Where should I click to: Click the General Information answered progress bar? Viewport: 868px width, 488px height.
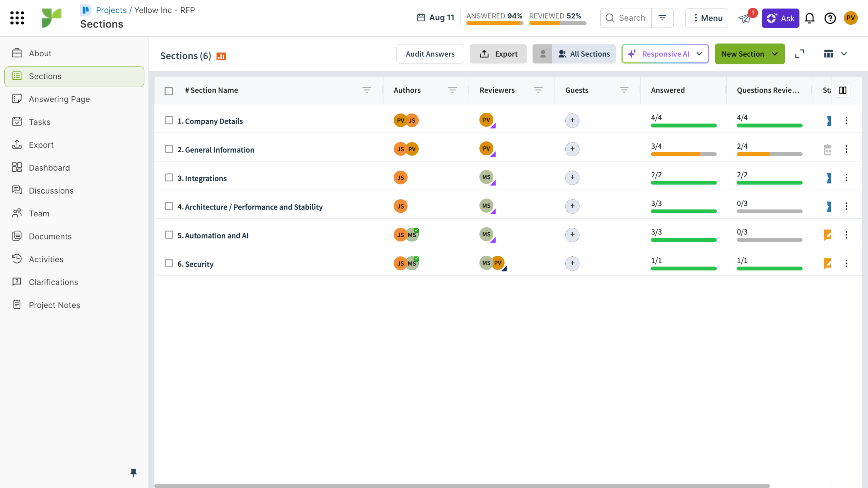tap(684, 154)
